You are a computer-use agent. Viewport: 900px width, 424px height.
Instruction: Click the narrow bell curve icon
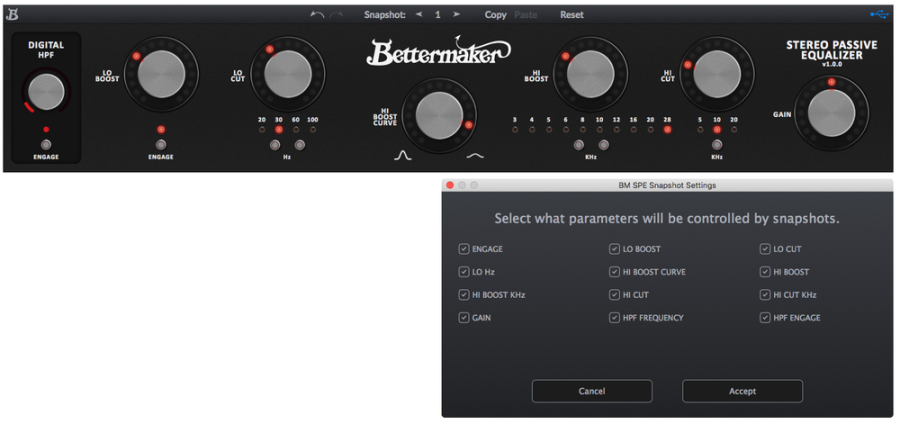(403, 155)
